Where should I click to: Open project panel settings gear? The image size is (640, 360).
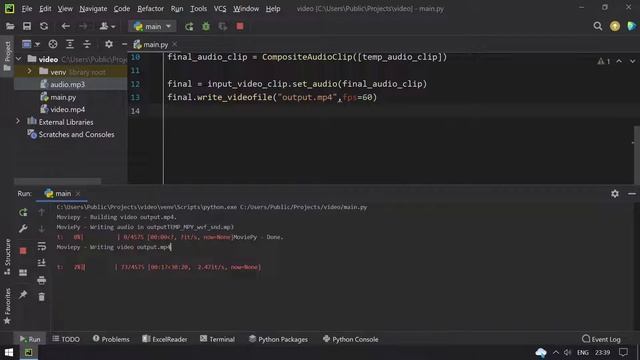tap(109, 44)
